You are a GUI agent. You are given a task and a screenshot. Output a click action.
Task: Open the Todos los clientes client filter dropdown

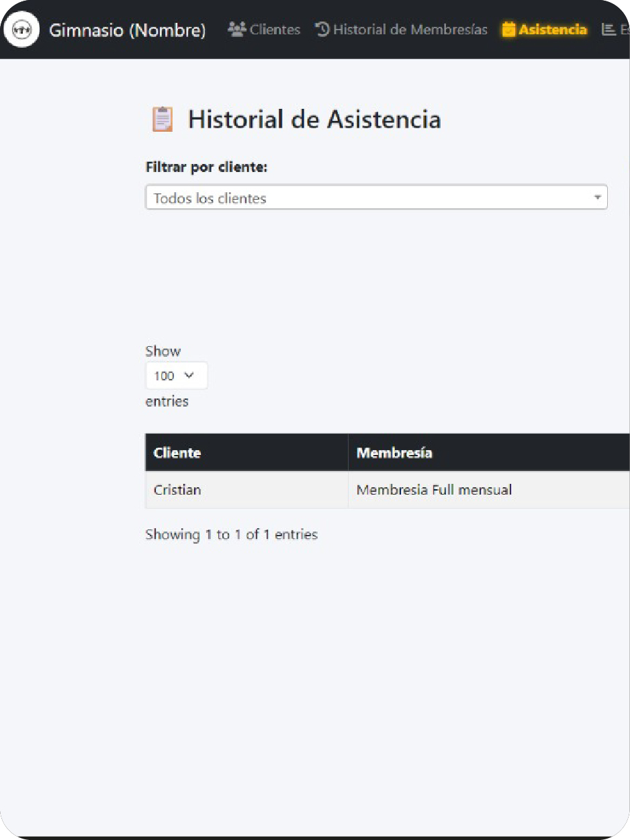pyautogui.click(x=376, y=197)
